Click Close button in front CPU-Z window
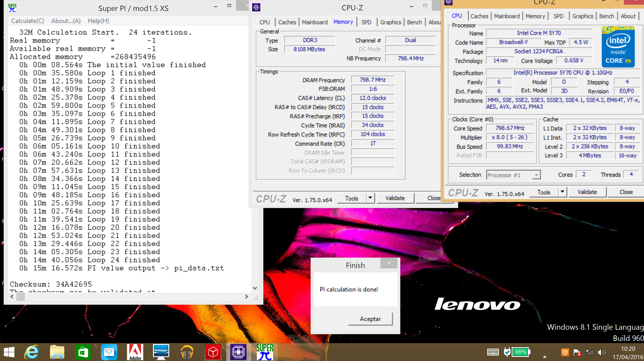Viewport: 644px width, 361px height. pyautogui.click(x=626, y=192)
